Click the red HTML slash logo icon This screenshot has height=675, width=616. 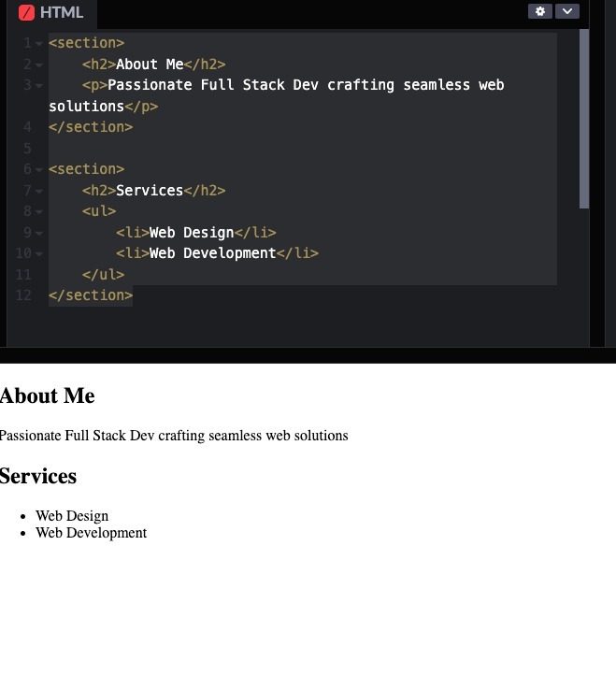pos(27,12)
